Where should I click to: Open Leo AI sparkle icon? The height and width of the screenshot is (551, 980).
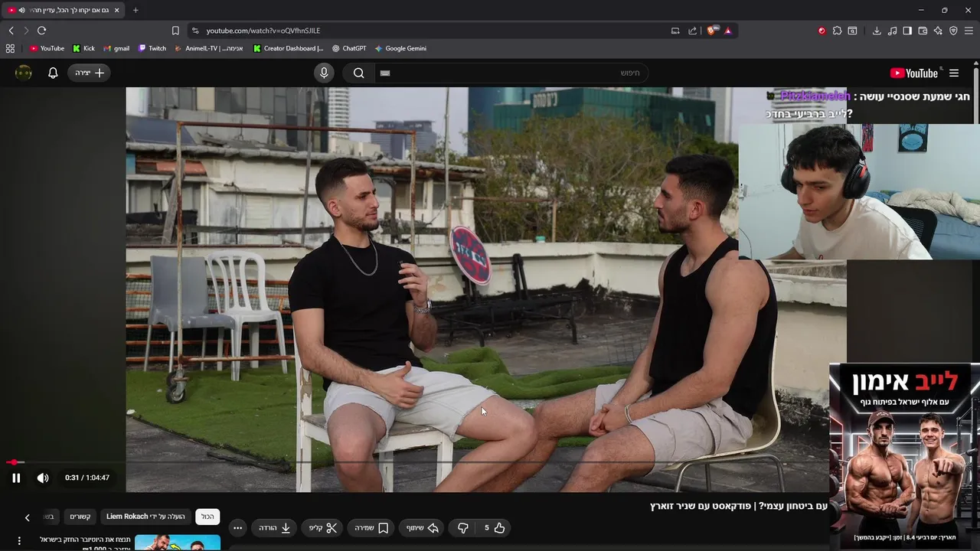tap(938, 31)
